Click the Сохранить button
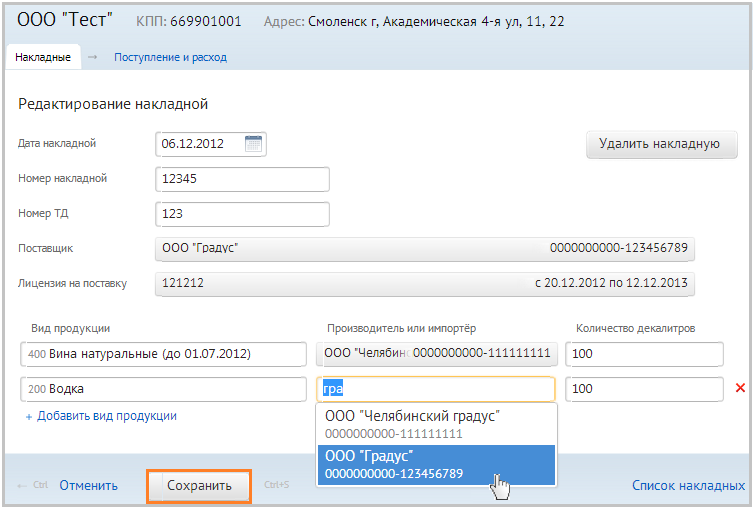This screenshot has height=508, width=754. coord(199,486)
